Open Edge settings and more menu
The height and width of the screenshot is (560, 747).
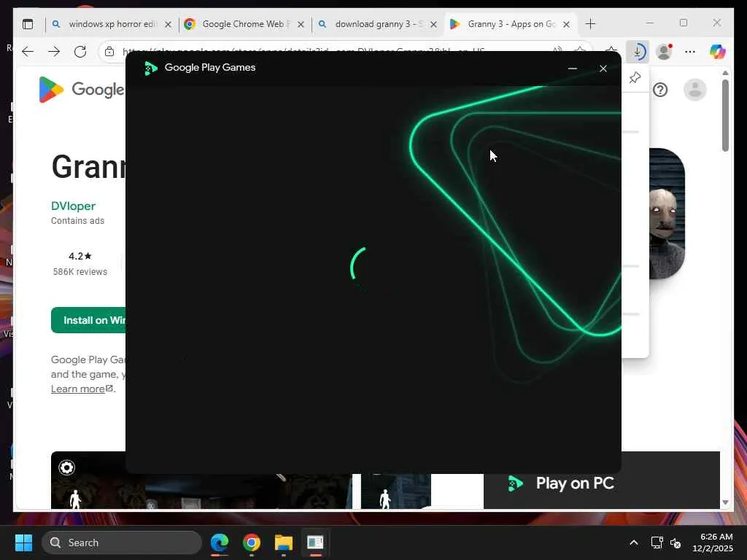coord(690,52)
